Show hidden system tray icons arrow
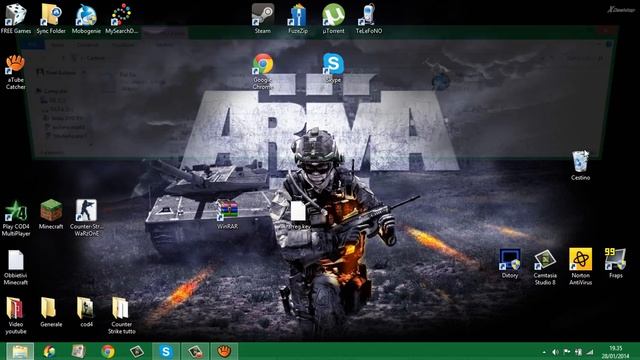Image resolution: width=640 pixels, height=360 pixels. [544, 352]
